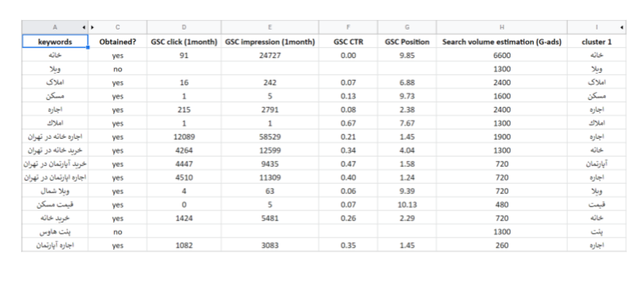Select position value 6.88
This screenshot has width=644, height=291.
tap(407, 82)
